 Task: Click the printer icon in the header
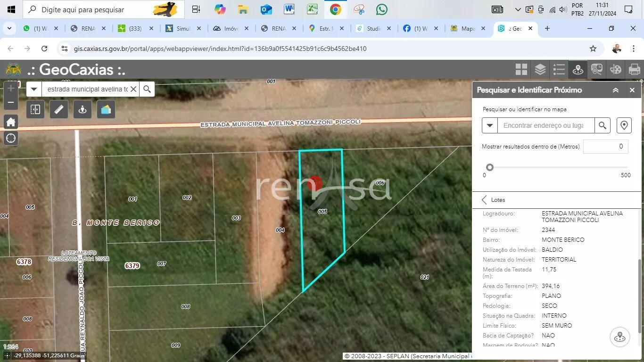pos(635,70)
